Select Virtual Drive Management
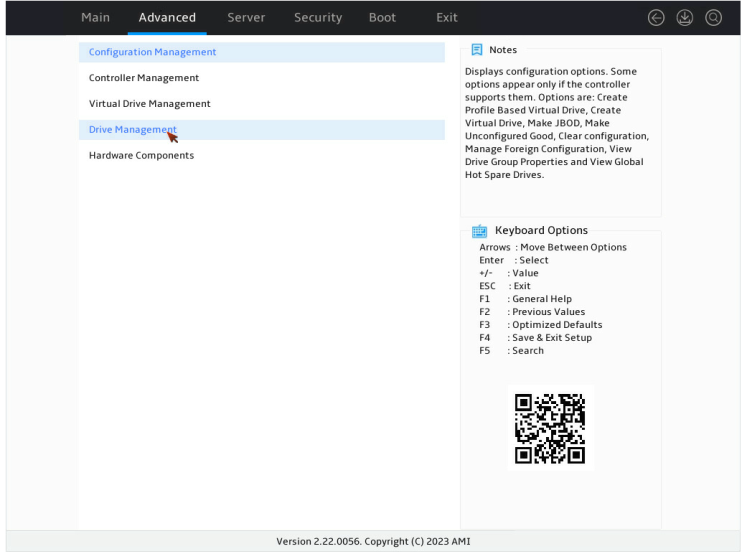 click(x=262, y=103)
